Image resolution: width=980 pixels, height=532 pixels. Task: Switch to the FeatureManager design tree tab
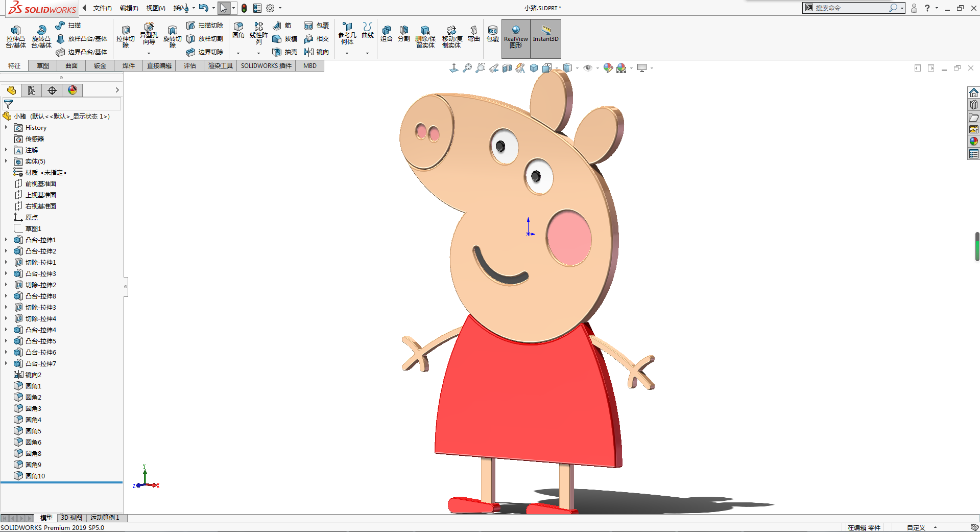click(11, 90)
